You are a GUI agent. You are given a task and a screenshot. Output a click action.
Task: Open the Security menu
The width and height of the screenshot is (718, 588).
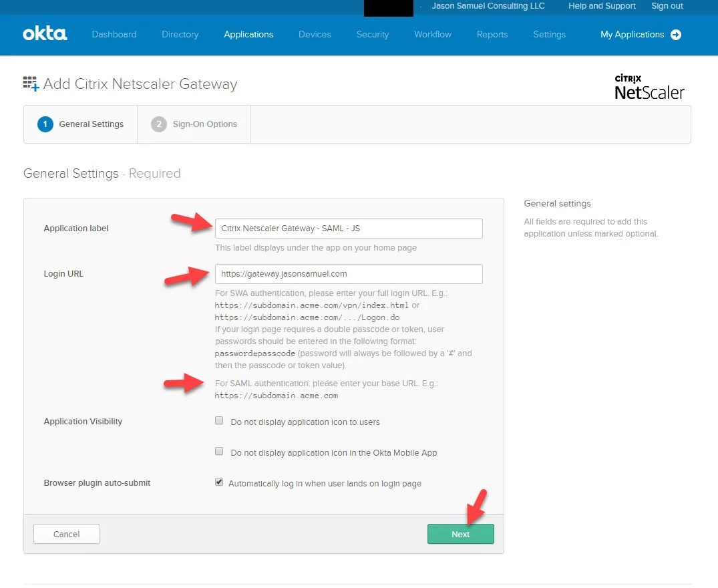coord(372,34)
